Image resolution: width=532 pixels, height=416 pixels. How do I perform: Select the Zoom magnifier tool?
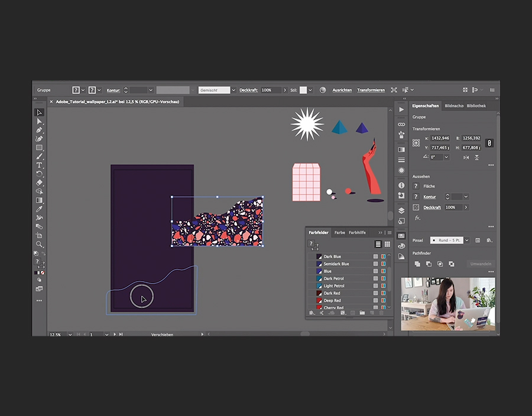(40, 244)
